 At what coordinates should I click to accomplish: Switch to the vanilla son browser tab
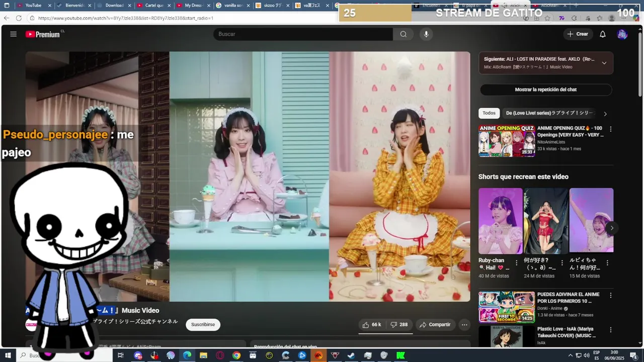coord(233,6)
